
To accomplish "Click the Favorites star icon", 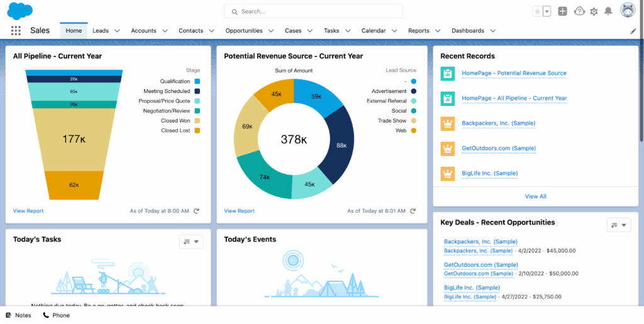I will pos(537,11).
